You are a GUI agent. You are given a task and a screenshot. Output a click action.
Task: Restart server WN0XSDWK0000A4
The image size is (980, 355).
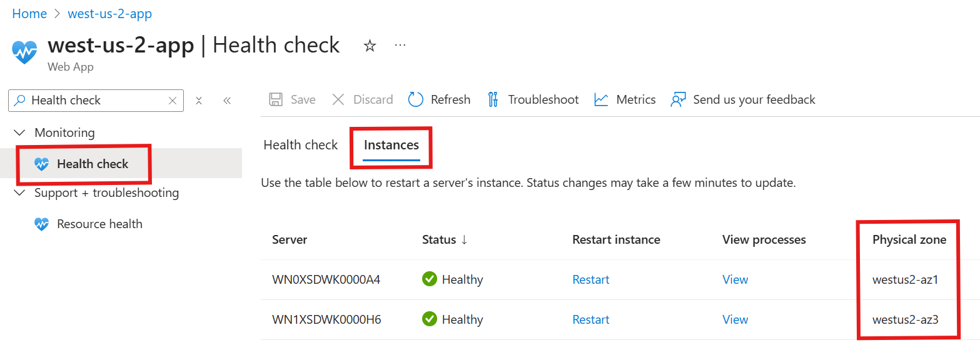coord(590,279)
